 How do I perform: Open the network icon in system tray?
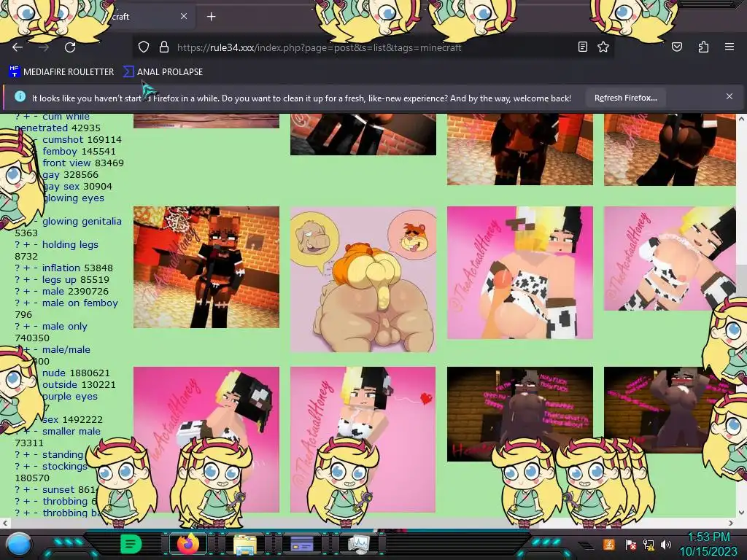pyautogui.click(x=649, y=544)
